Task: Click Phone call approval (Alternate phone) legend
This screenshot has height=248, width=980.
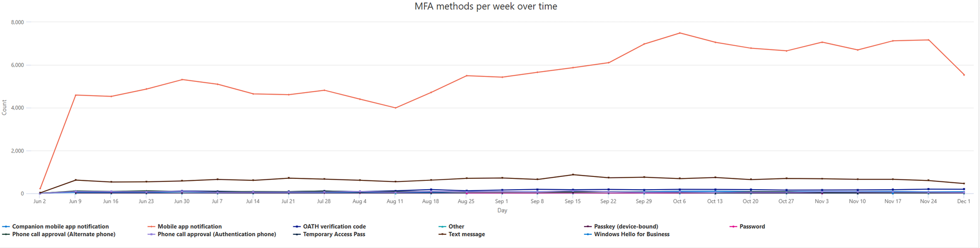Action: point(64,234)
